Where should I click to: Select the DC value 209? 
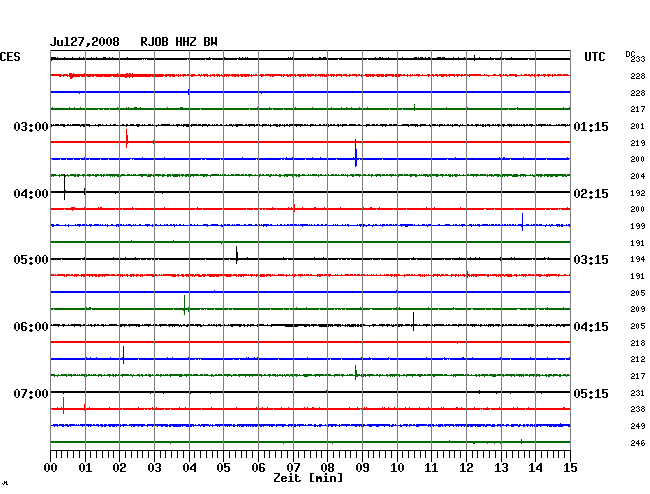(x=638, y=309)
